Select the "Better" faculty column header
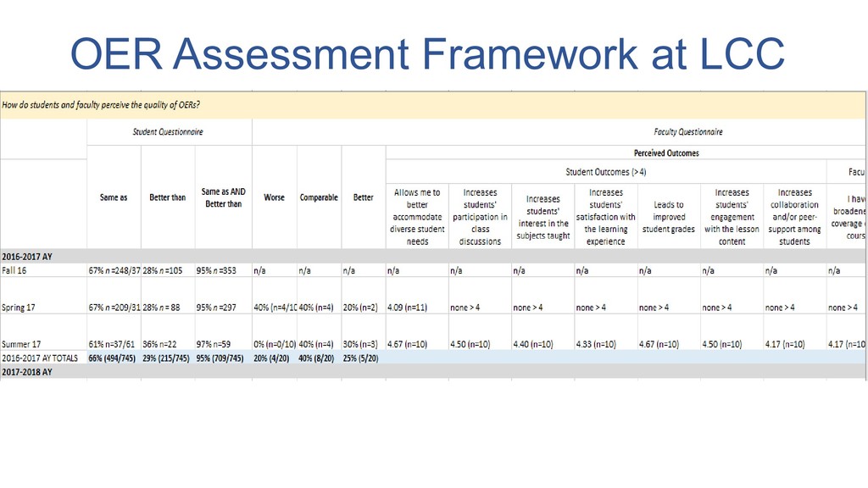 point(363,197)
